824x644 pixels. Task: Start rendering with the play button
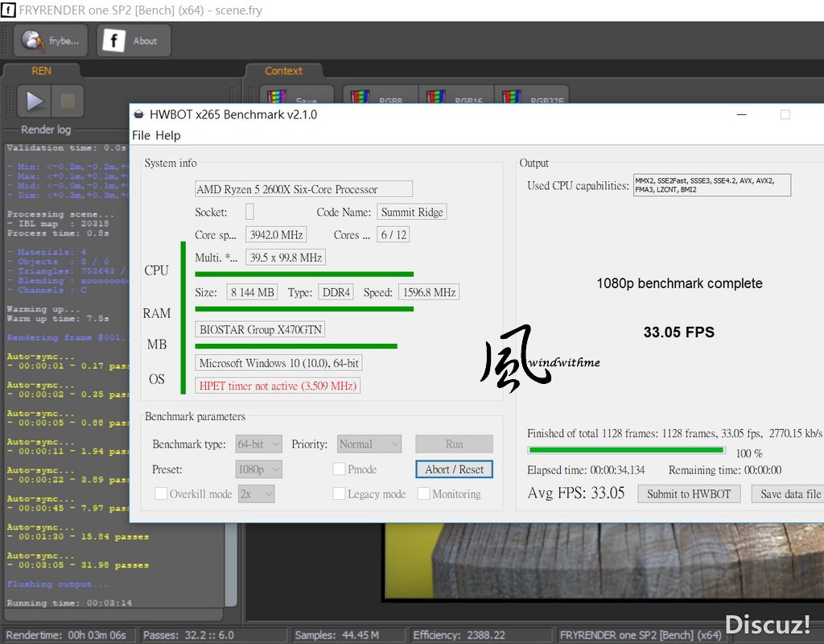point(35,101)
